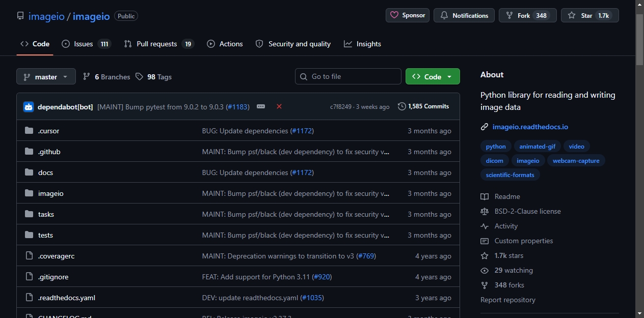Open the Actions tab
The width and height of the screenshot is (644, 318).
click(x=225, y=44)
